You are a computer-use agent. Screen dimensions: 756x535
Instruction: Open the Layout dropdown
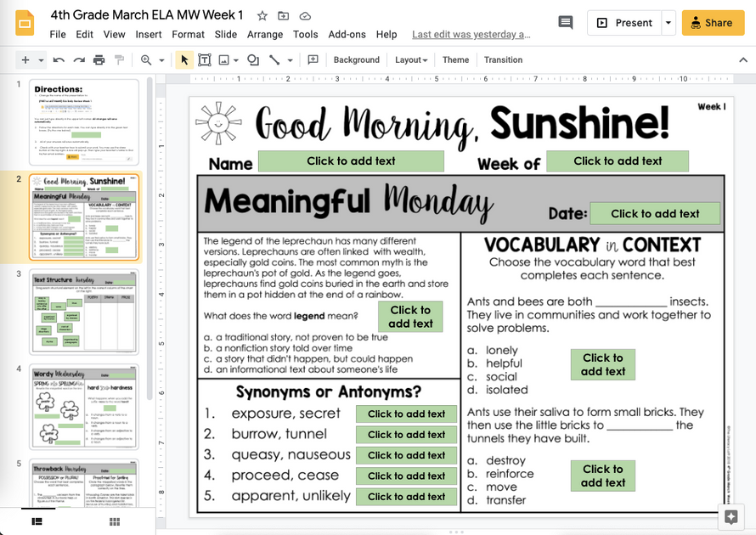pyautogui.click(x=412, y=59)
